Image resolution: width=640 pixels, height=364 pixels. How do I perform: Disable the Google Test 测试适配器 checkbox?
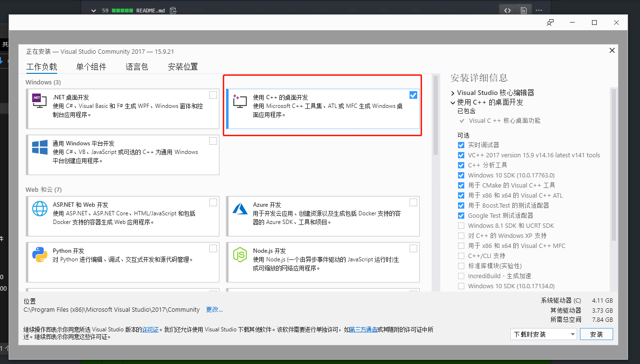click(x=461, y=215)
